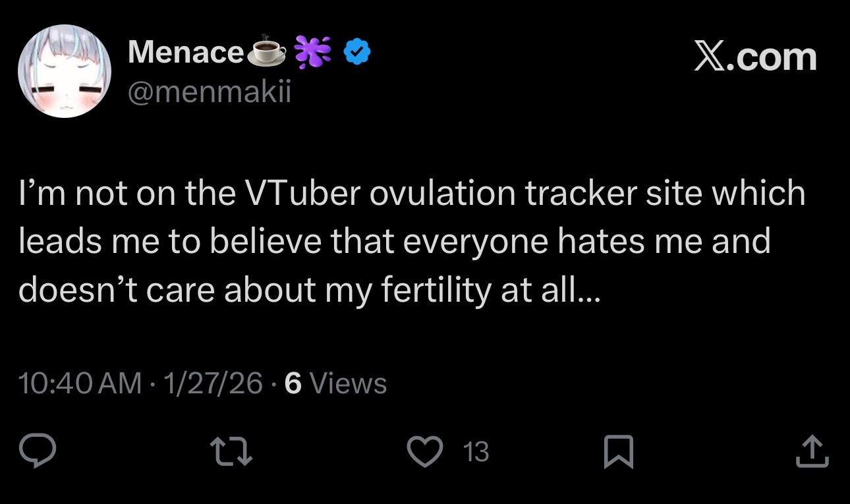Open the share upload arrow icon
This screenshot has height=504, width=850.
(812, 452)
